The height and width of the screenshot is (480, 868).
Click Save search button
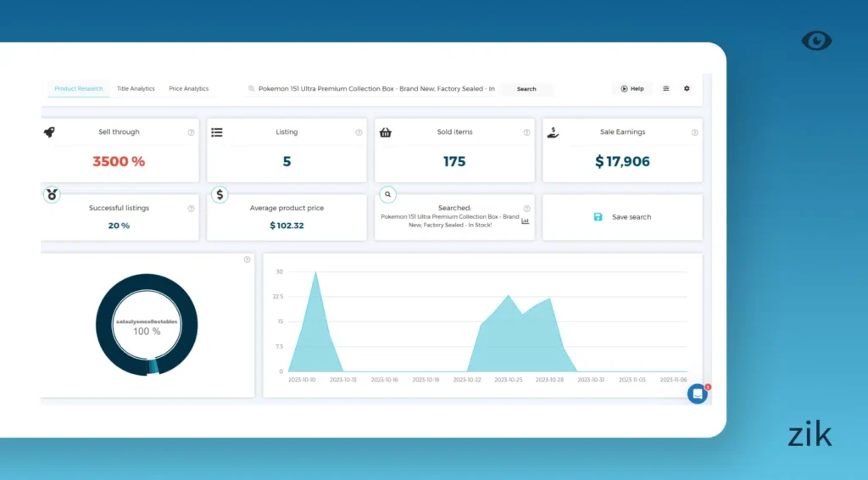pyautogui.click(x=623, y=217)
